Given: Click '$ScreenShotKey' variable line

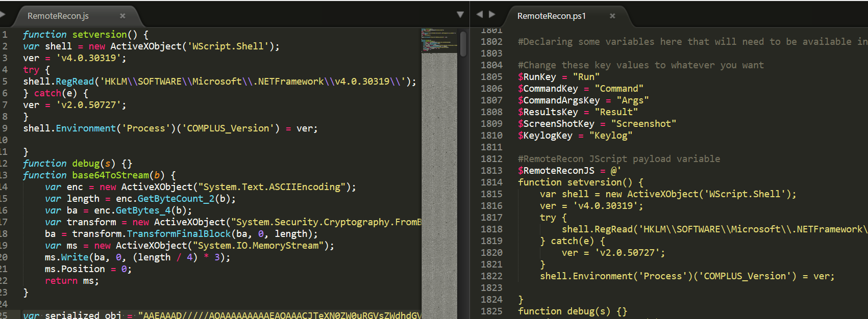Looking at the screenshot, I should click(597, 124).
